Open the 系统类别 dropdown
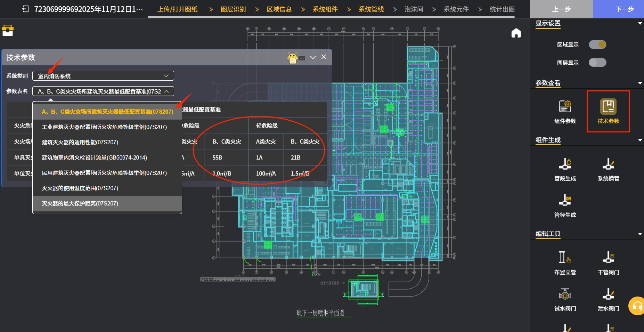The width and height of the screenshot is (644, 332). [x=103, y=76]
